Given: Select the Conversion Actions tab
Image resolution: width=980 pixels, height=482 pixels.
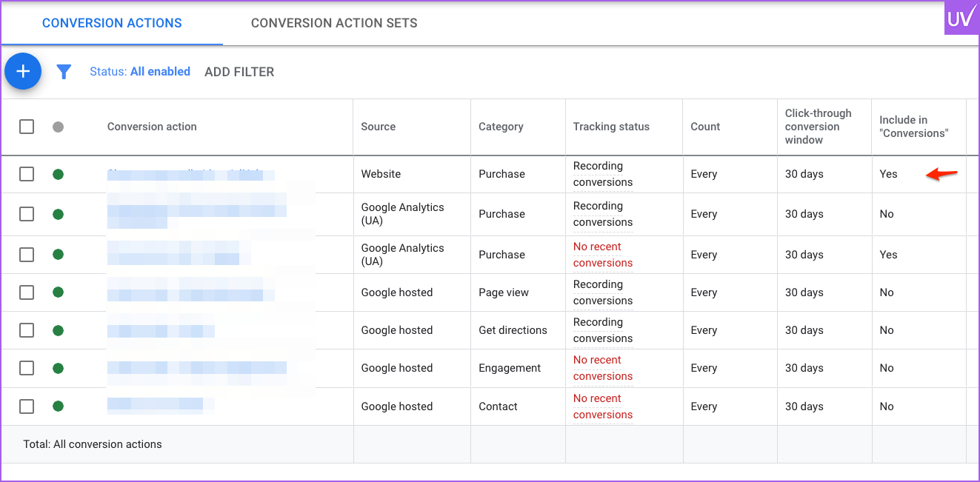Looking at the screenshot, I should tap(112, 23).
